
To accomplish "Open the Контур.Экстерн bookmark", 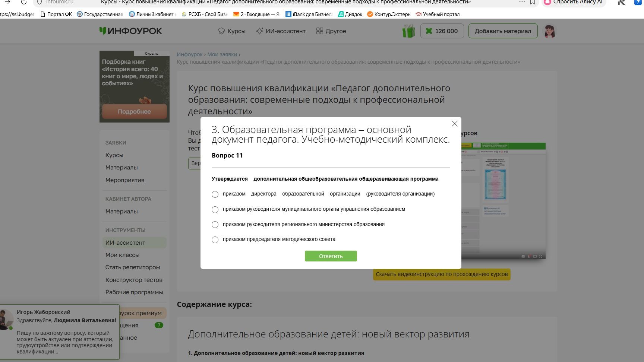I will coord(389,14).
